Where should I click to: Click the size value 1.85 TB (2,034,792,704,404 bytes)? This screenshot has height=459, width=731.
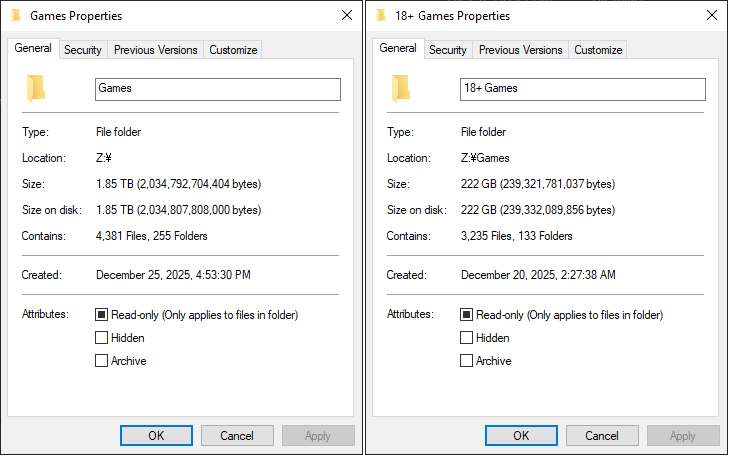coord(179,184)
